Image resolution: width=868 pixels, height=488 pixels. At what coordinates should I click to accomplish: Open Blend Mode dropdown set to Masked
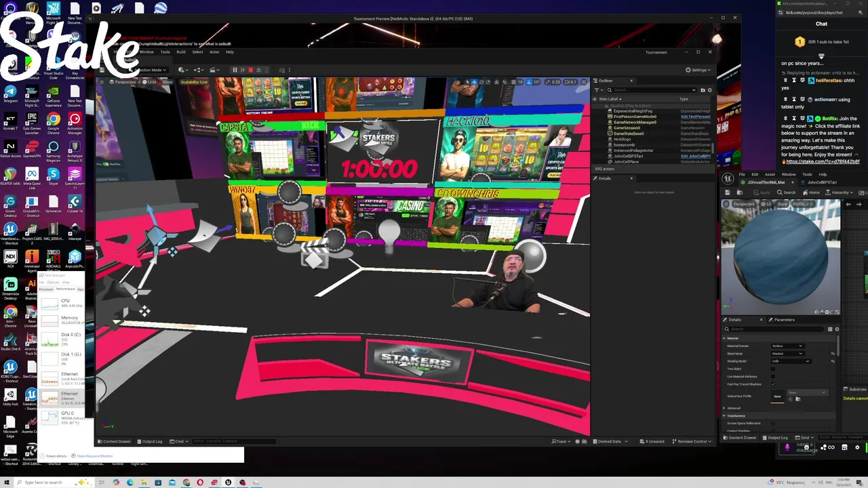pos(788,354)
